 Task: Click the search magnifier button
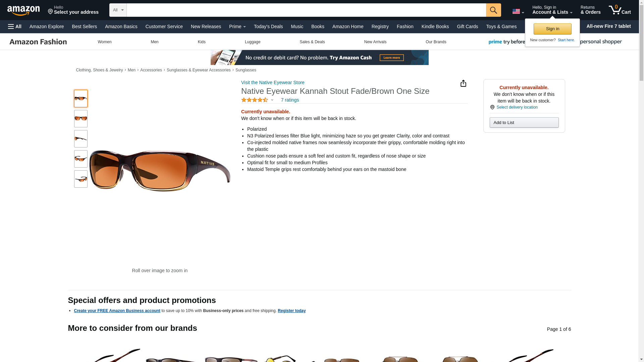click(493, 10)
